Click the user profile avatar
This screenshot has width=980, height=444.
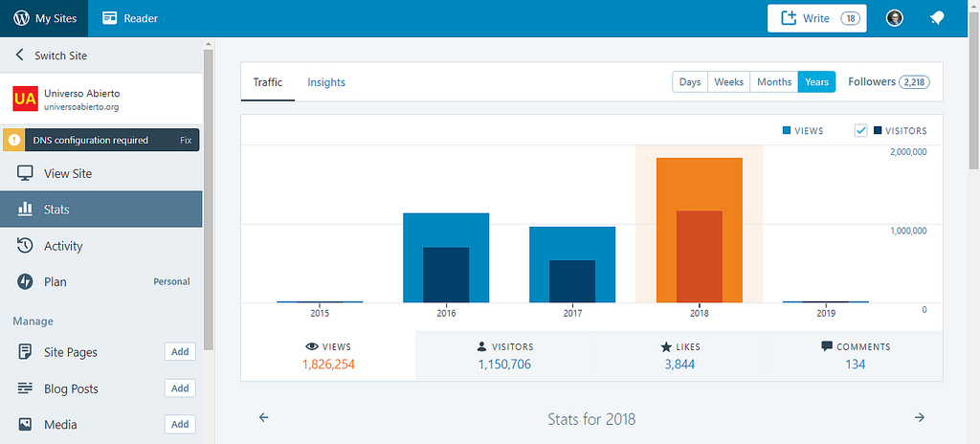[895, 18]
